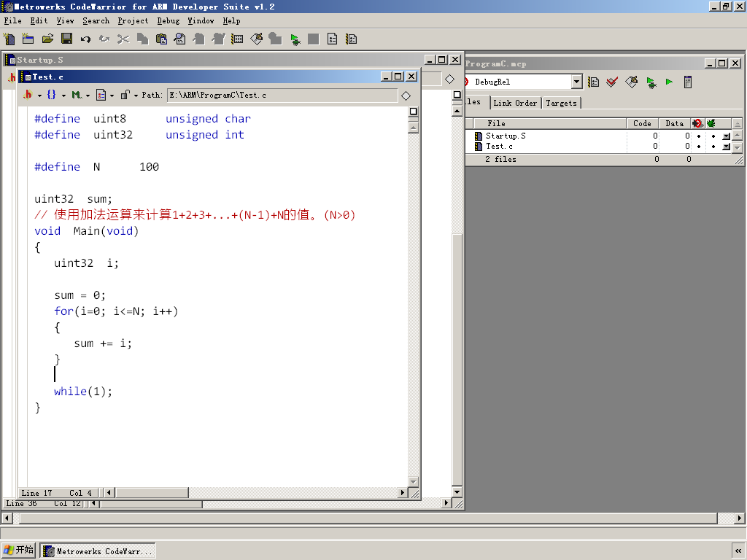The height and width of the screenshot is (560, 747).
Task: Click the Make icon in main toolbar
Action: coord(256,39)
